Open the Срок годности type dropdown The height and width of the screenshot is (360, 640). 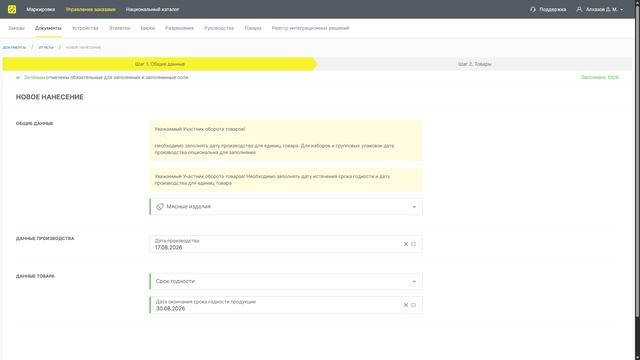(286, 281)
